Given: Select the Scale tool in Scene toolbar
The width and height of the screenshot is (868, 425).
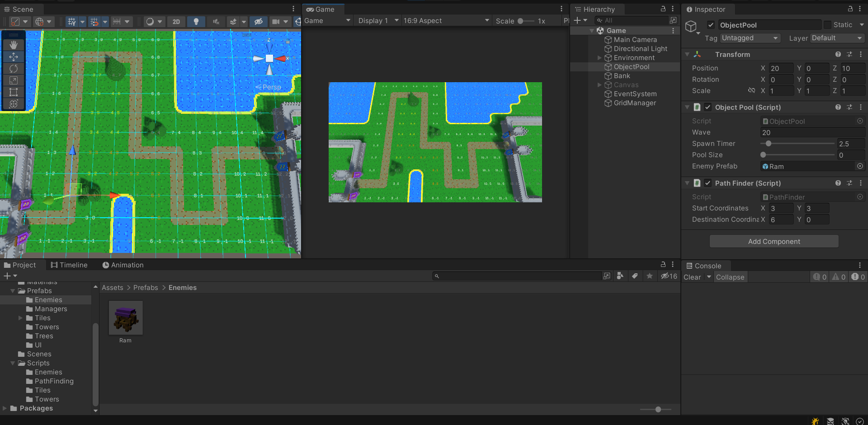Looking at the screenshot, I should point(14,80).
